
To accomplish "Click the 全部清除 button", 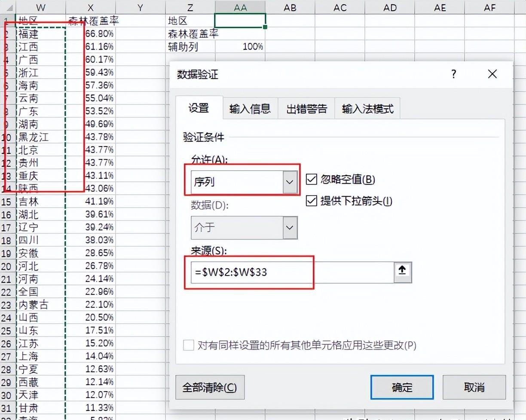I will pyautogui.click(x=210, y=387).
